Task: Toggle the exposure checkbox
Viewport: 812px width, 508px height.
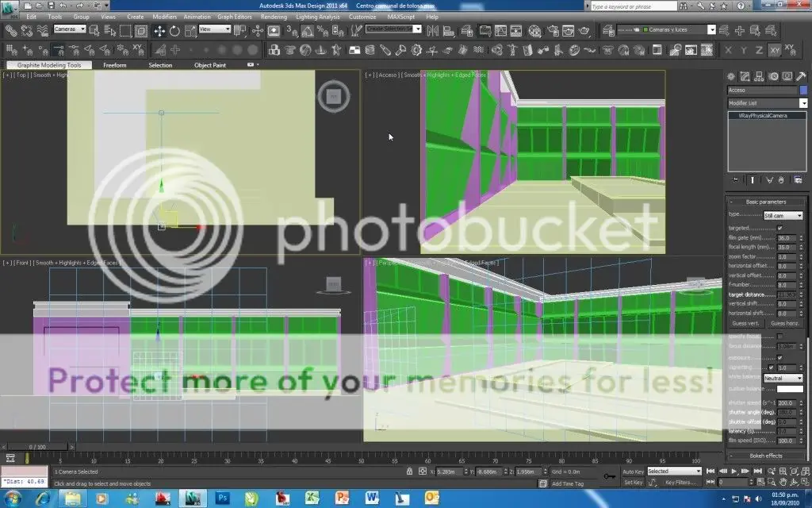Action: pyautogui.click(x=780, y=358)
